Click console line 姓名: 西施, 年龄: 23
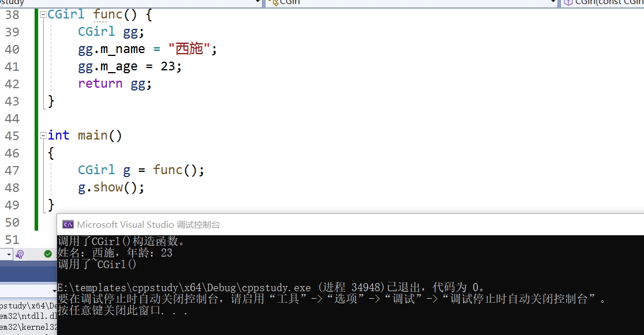Image resolution: width=644 pixels, height=335 pixels. (115, 253)
